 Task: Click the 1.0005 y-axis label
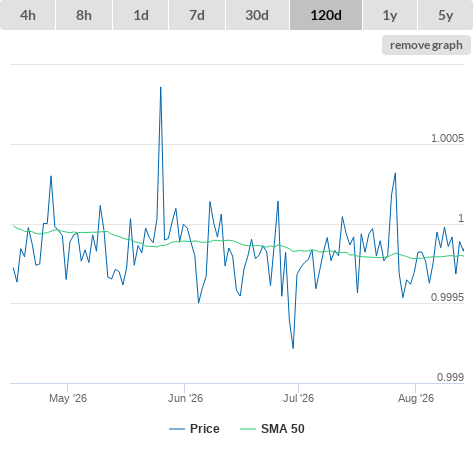pos(447,138)
